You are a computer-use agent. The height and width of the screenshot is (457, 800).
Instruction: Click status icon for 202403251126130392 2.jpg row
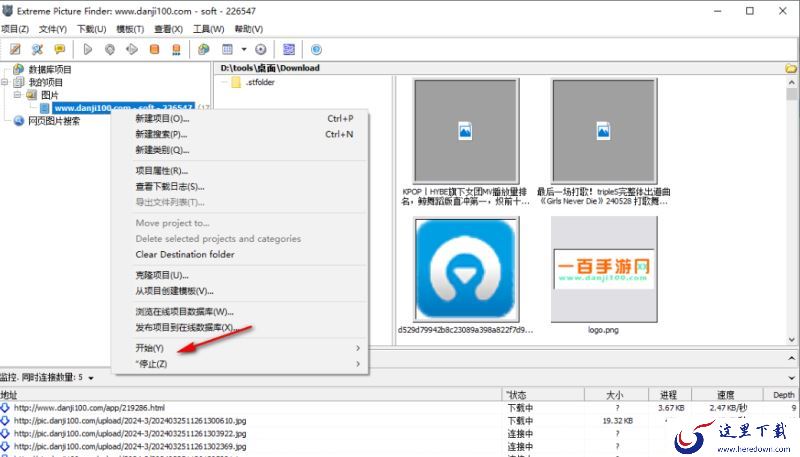pyautogui.click(x=5, y=433)
